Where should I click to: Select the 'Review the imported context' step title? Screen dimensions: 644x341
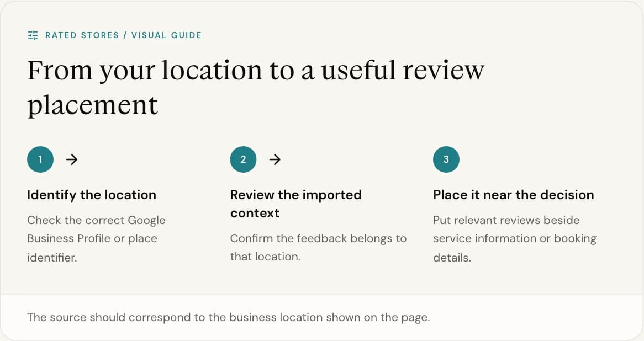click(x=295, y=204)
